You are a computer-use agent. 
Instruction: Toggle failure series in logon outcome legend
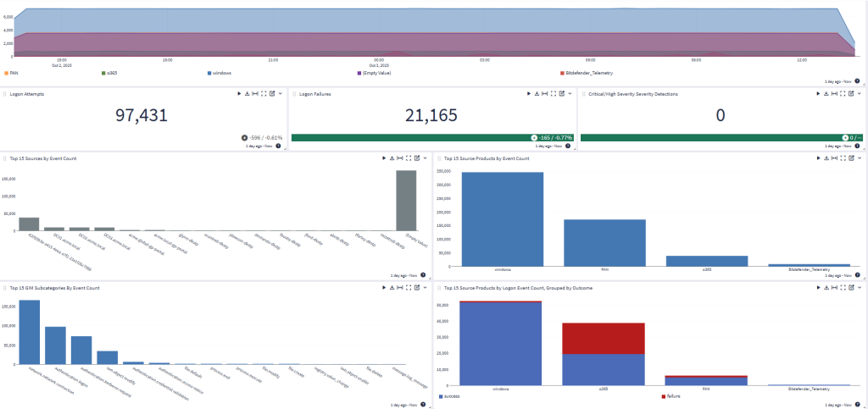click(x=672, y=395)
